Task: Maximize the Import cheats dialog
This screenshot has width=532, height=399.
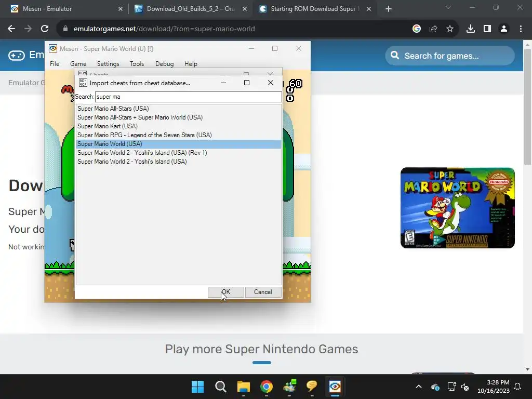Action: click(247, 83)
